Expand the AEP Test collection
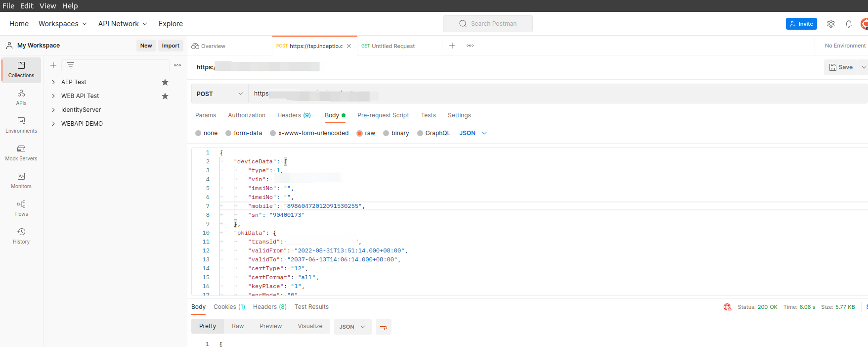The width and height of the screenshot is (868, 347). point(53,82)
